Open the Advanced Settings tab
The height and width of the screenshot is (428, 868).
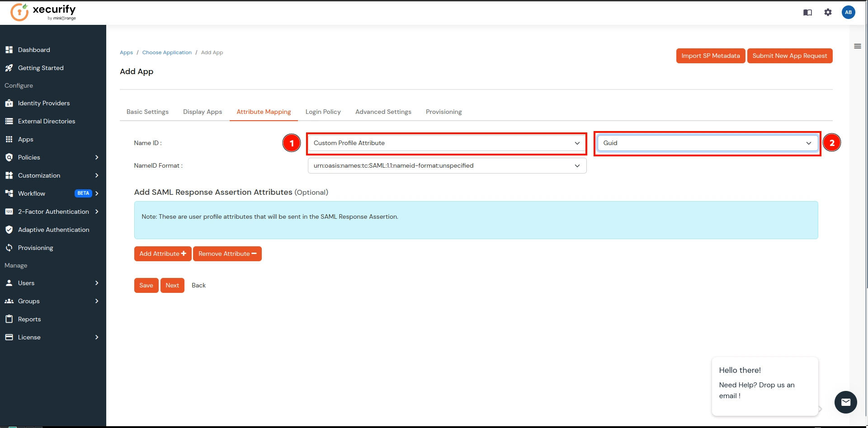[383, 112]
